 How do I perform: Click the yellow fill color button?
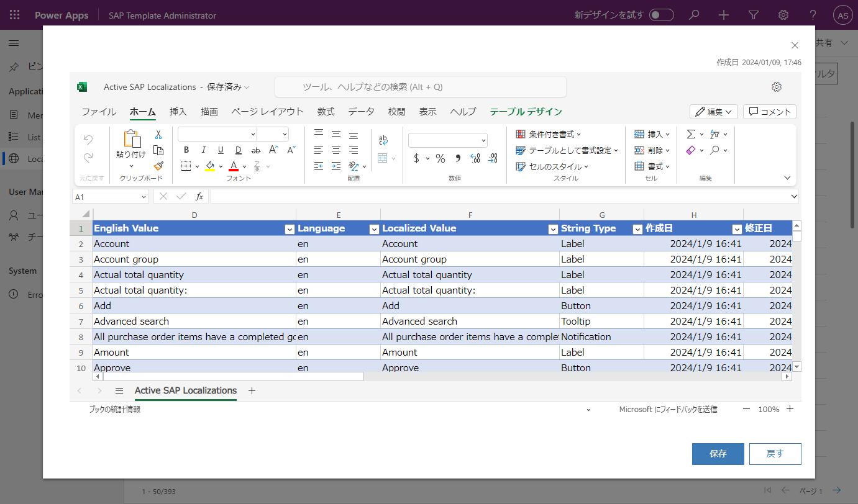(211, 166)
